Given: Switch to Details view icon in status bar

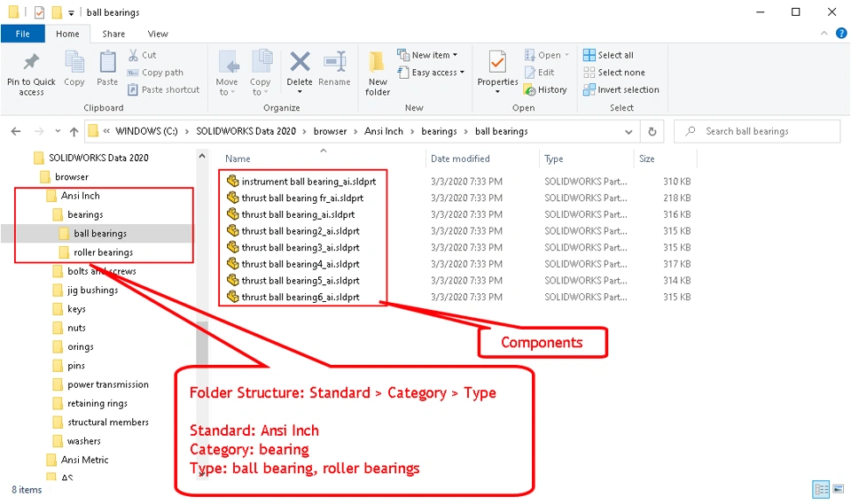Looking at the screenshot, I should tap(821, 489).
